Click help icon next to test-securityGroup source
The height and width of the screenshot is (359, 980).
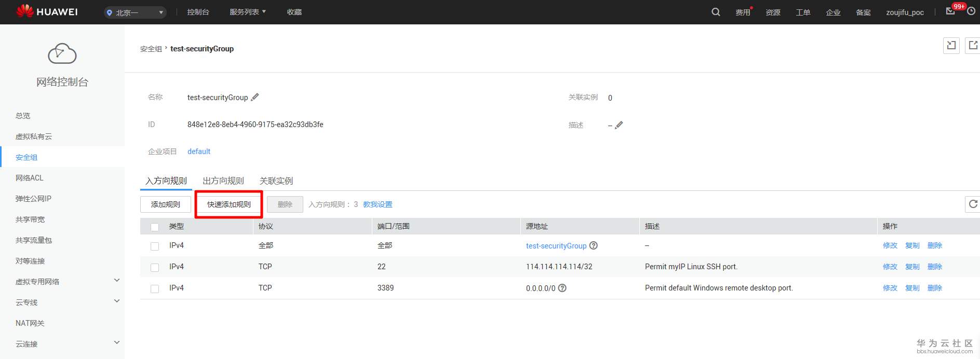pyautogui.click(x=594, y=245)
